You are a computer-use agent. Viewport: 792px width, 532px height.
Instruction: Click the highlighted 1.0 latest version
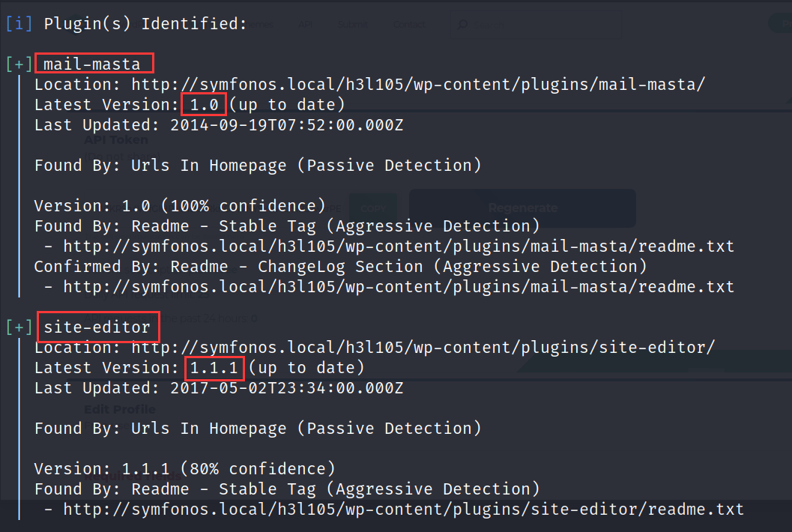point(204,104)
